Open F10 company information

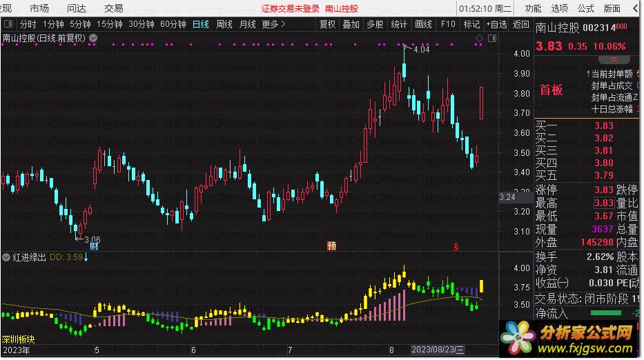[x=448, y=24]
